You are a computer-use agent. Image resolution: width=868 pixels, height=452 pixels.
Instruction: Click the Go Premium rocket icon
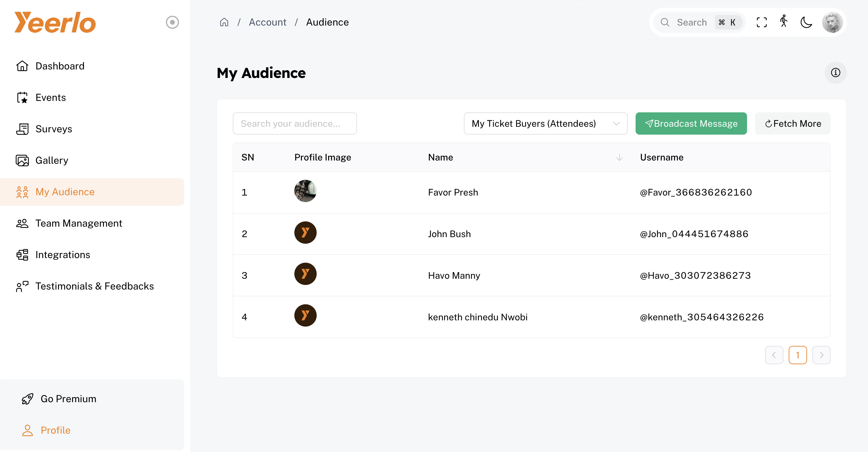tap(27, 399)
